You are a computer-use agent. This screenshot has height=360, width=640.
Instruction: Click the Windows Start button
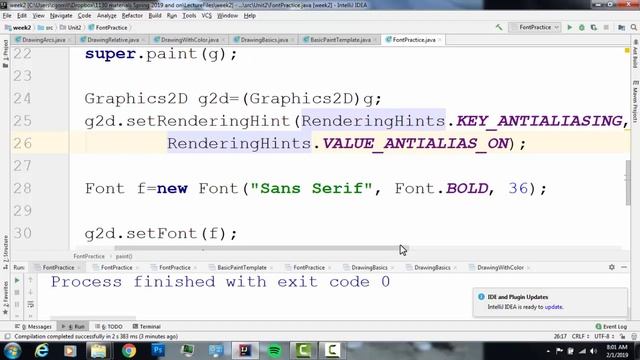12,351
